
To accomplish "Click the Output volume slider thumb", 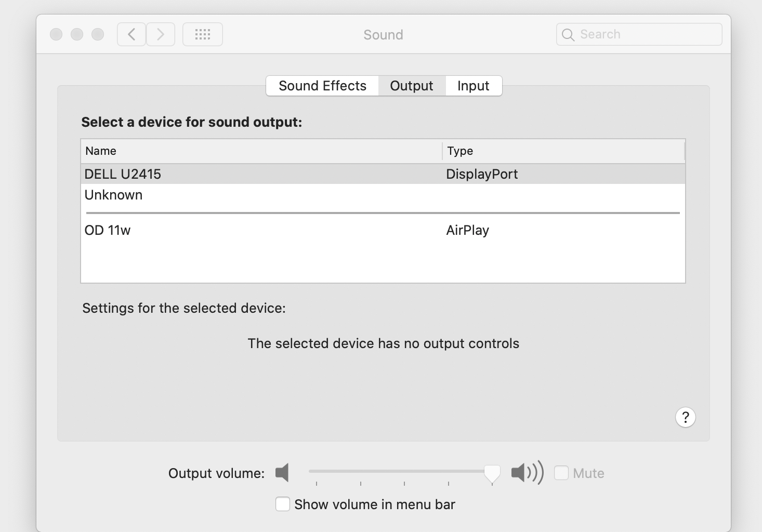I will pos(492,474).
